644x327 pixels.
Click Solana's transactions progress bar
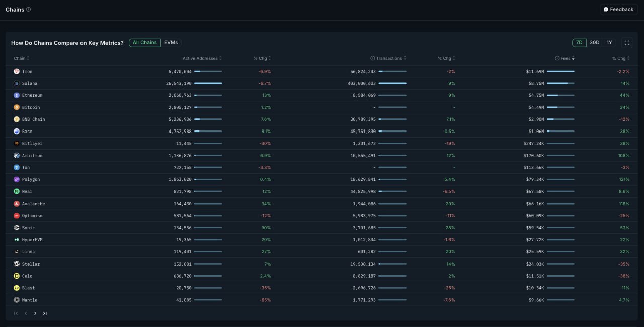[x=392, y=83]
